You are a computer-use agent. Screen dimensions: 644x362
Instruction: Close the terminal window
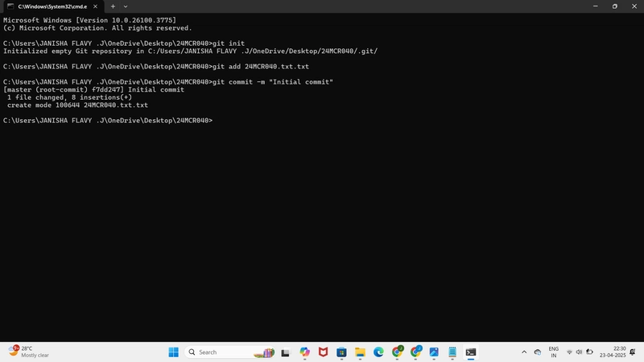pyautogui.click(x=634, y=6)
